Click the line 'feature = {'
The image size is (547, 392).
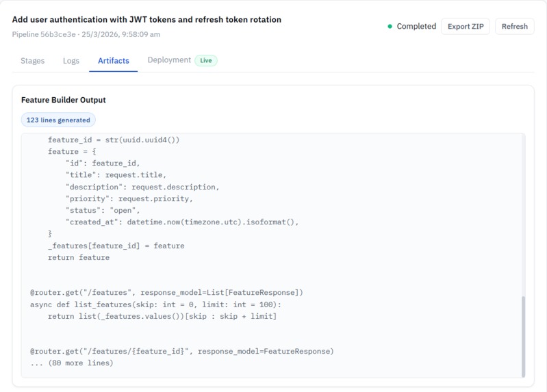72,152
